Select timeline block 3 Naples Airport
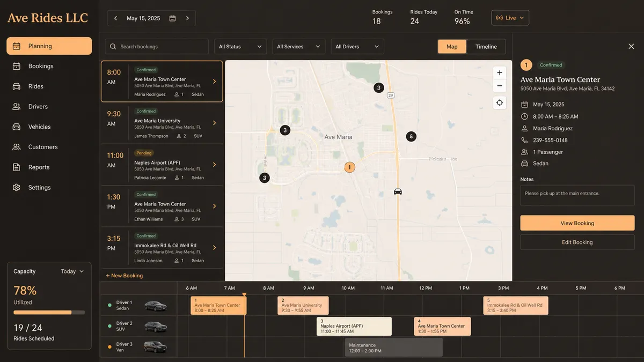The height and width of the screenshot is (362, 644). [x=354, y=326]
